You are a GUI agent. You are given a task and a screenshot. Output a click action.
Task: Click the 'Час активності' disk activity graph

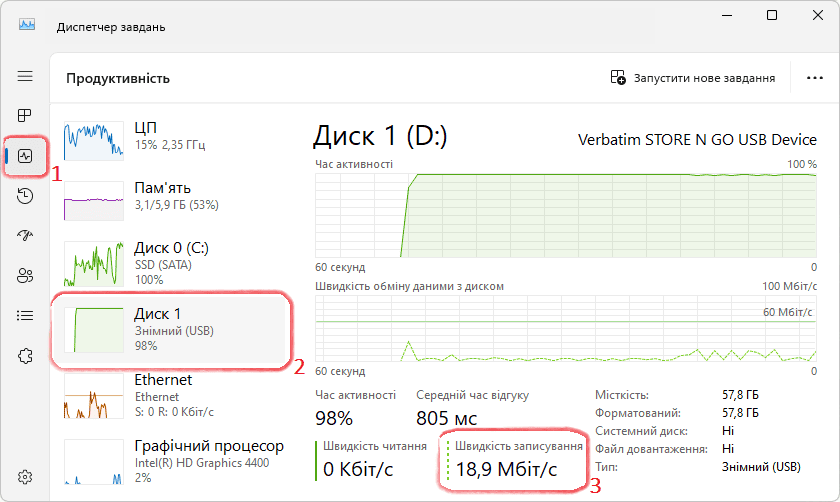[567, 215]
